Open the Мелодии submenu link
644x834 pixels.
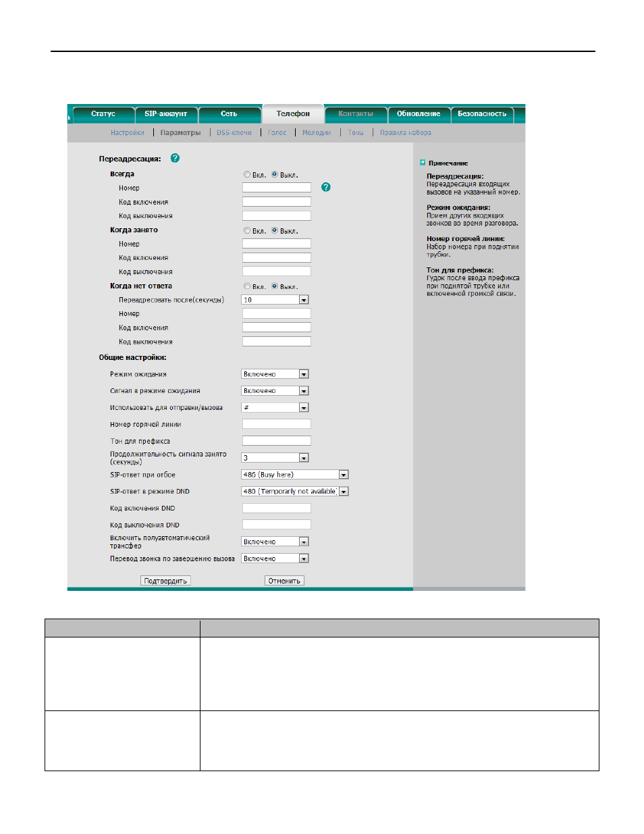click(317, 133)
